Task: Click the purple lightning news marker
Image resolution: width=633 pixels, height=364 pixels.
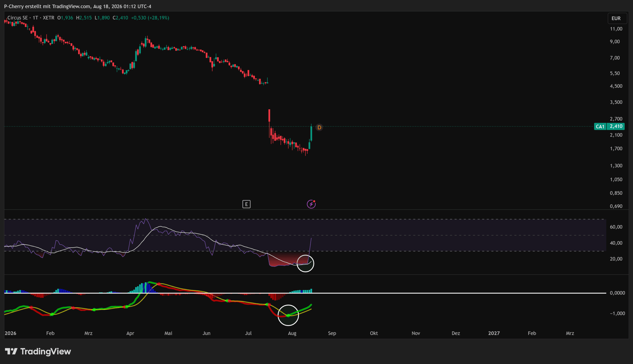Action: 311,204
